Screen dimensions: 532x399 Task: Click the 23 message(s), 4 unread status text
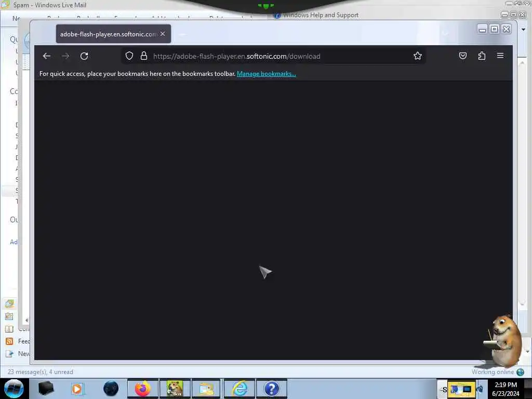point(41,372)
